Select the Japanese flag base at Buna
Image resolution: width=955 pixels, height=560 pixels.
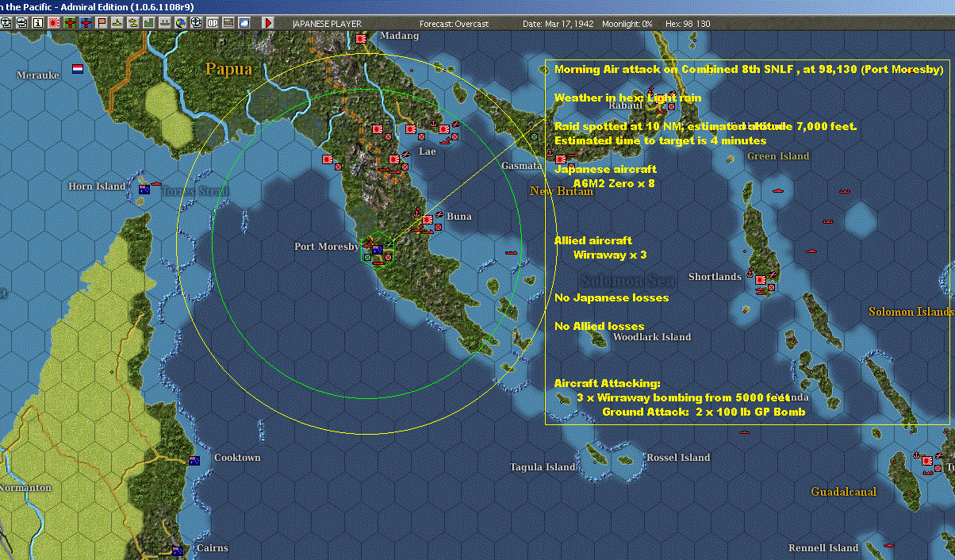click(x=428, y=220)
